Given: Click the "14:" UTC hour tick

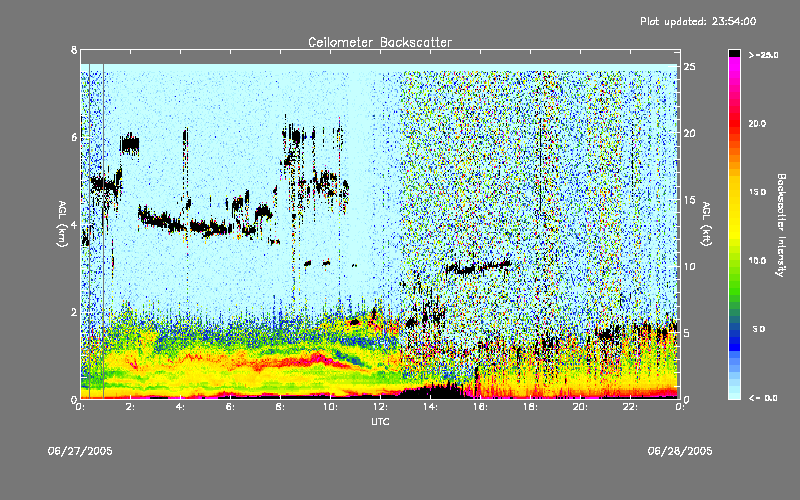Looking at the screenshot, I should pos(430,407).
